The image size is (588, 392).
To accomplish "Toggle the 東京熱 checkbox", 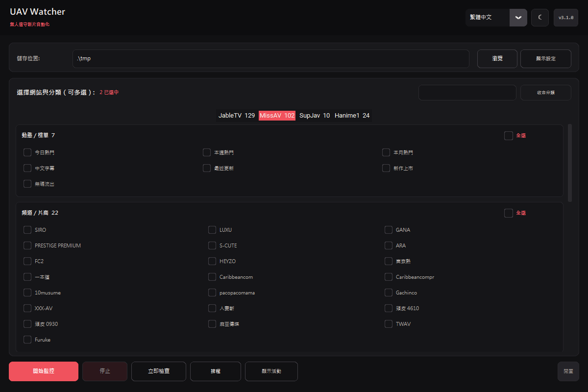I will point(389,261).
